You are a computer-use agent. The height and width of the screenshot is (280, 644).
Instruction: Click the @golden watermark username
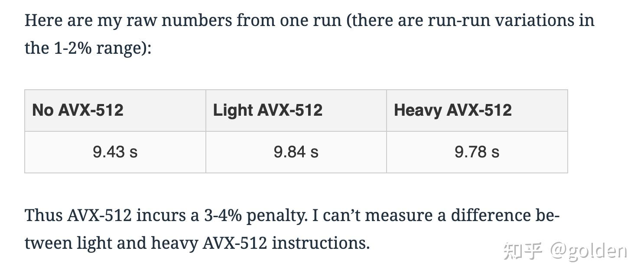589,251
